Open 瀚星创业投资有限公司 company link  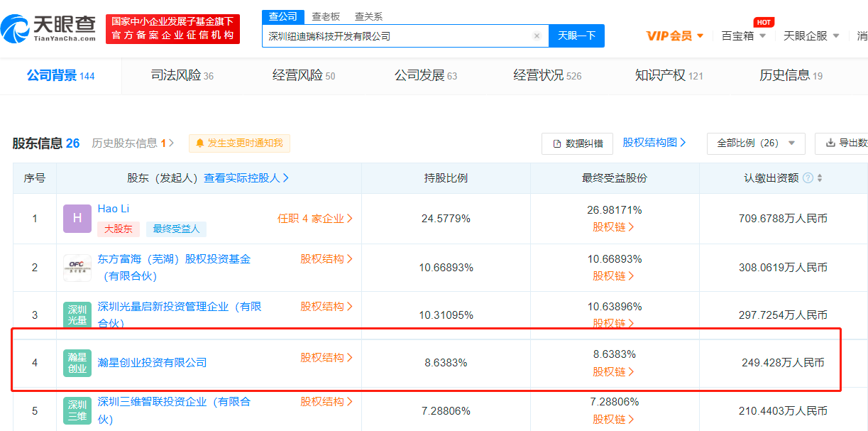(152, 363)
